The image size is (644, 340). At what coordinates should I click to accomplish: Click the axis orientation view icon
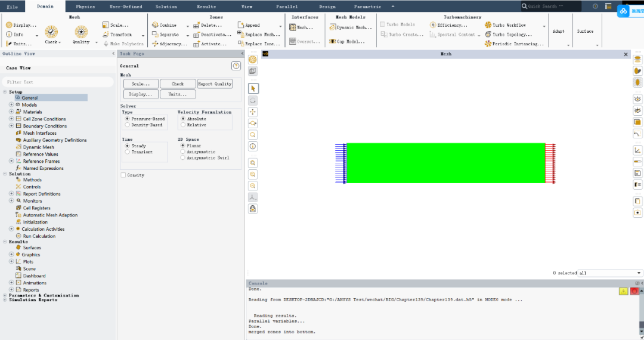point(253,197)
